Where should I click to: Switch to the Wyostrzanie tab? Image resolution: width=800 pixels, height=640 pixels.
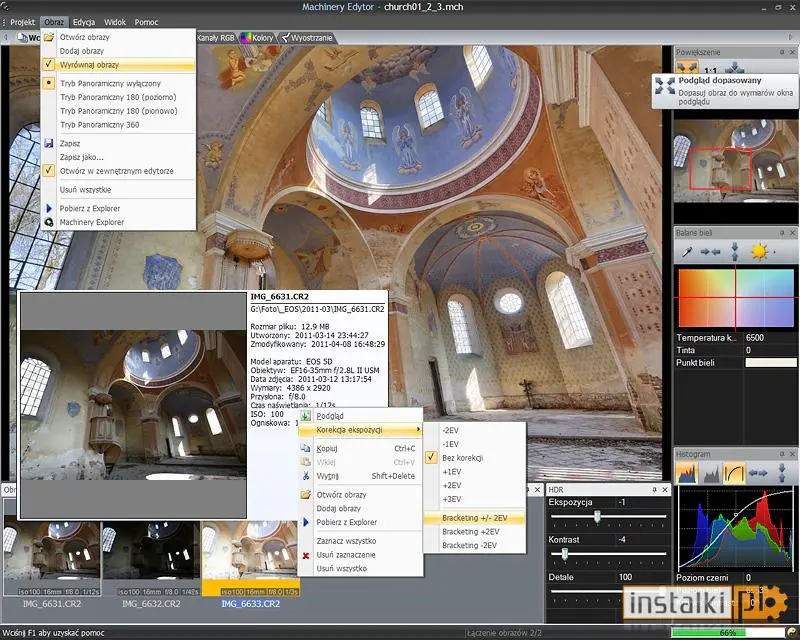click(307, 38)
